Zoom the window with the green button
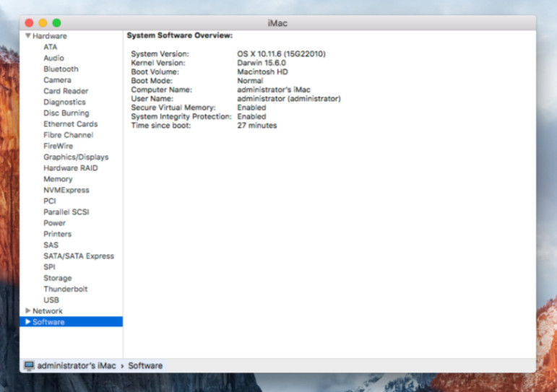This screenshot has height=392, width=557. pyautogui.click(x=57, y=23)
